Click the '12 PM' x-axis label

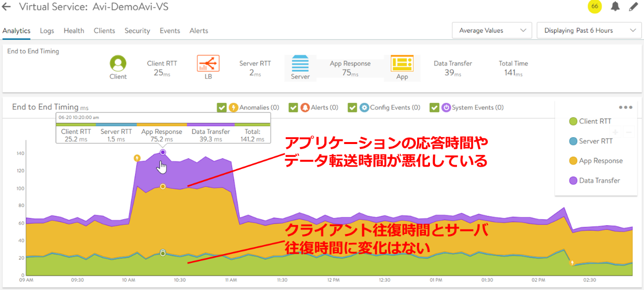(333, 280)
